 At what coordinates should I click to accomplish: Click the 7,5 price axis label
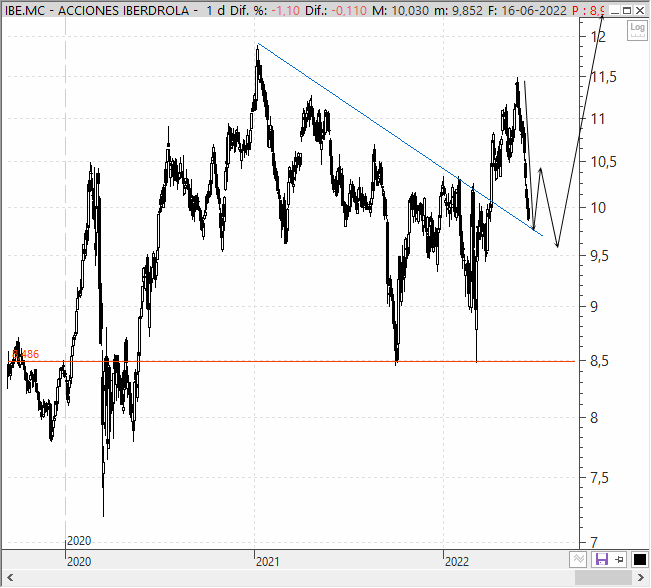[600, 478]
